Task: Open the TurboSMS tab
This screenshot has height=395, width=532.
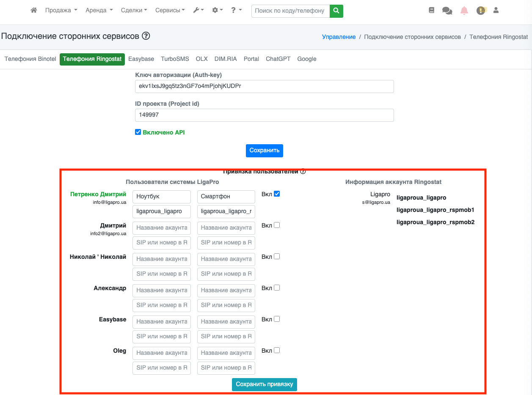Action: tap(175, 59)
